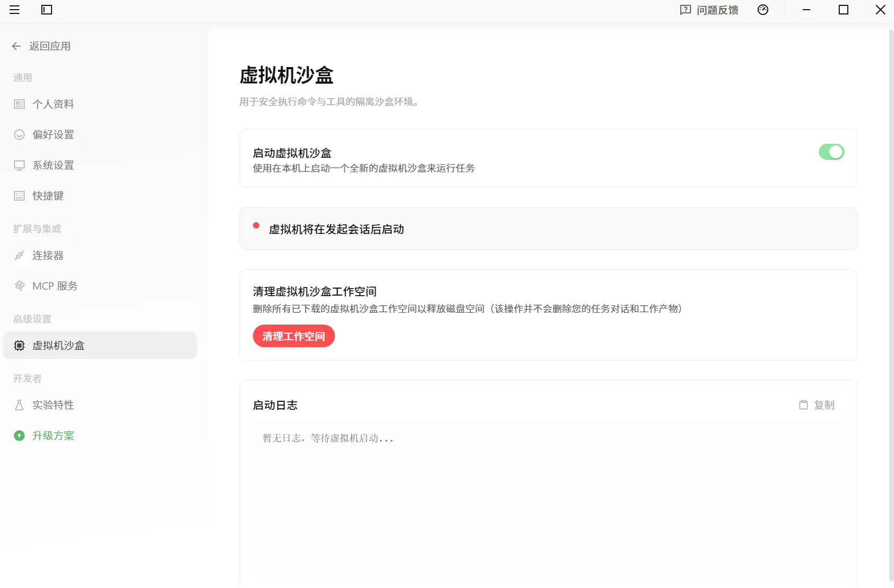Click the red status dot indicator
894x588 pixels.
point(256,226)
